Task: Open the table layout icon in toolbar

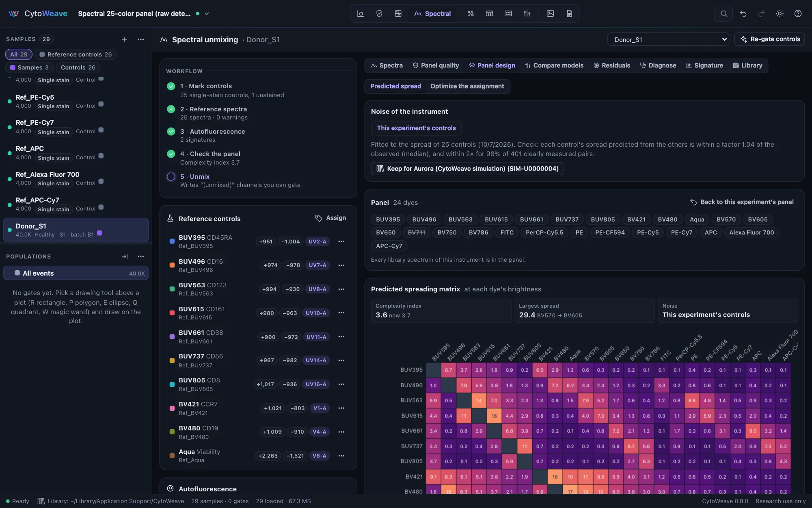Action: 489,13
